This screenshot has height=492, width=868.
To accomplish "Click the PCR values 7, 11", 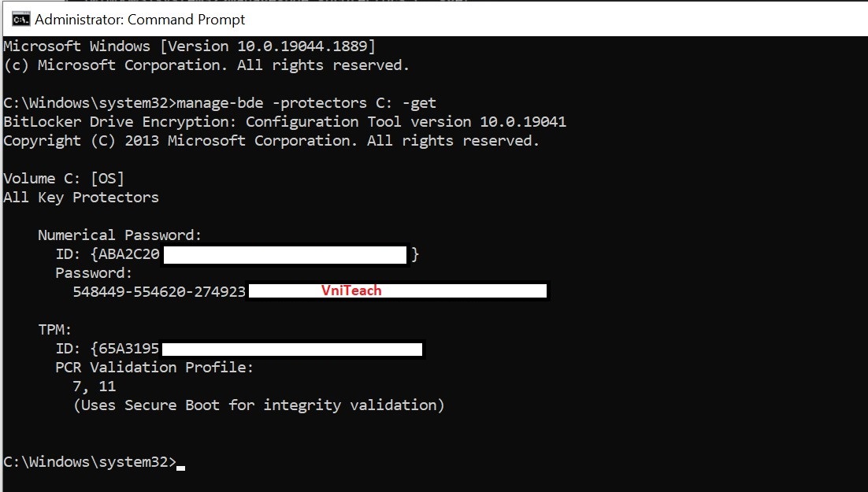I will [x=94, y=387].
